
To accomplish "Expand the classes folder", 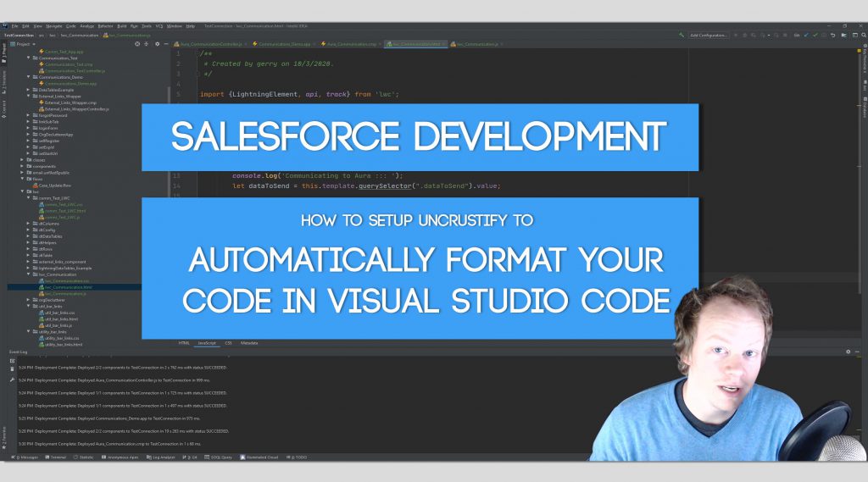I will click(22, 160).
